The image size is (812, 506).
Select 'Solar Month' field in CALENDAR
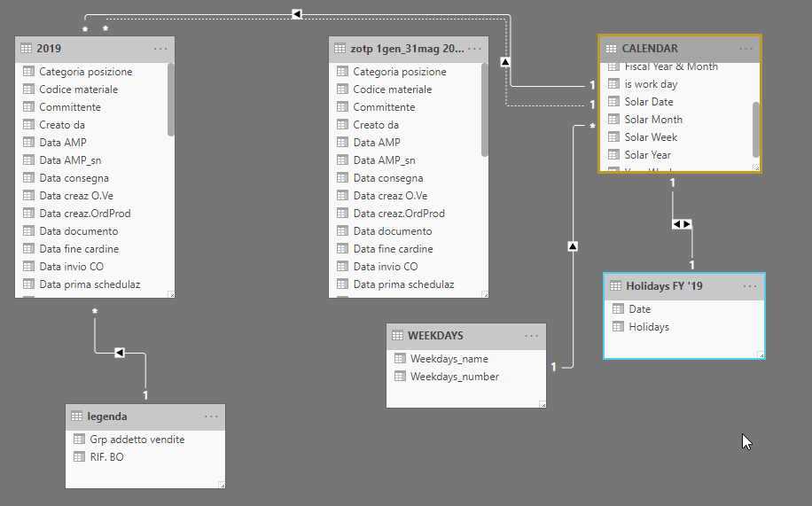point(653,120)
